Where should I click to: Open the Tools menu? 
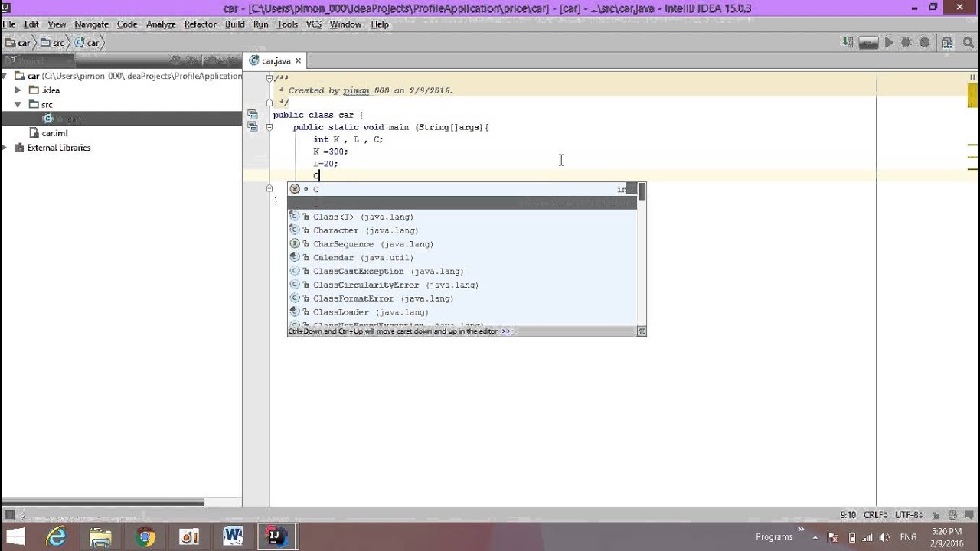point(287,24)
